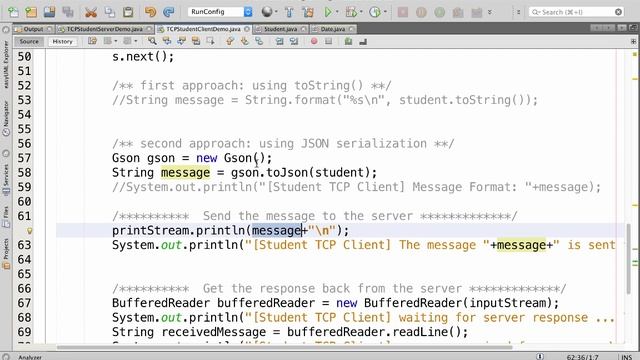
Task: Open the document list dropdown arrow
Action: [x=622, y=28]
